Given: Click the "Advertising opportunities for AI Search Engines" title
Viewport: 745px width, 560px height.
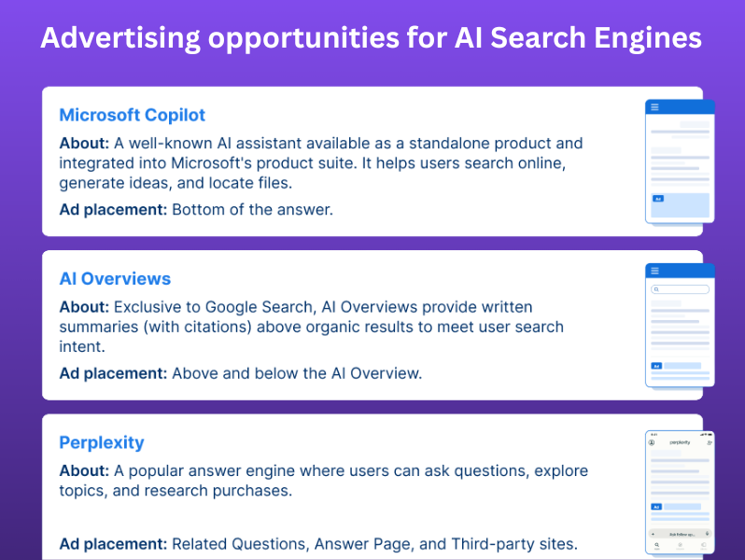Looking at the screenshot, I should point(372,38).
